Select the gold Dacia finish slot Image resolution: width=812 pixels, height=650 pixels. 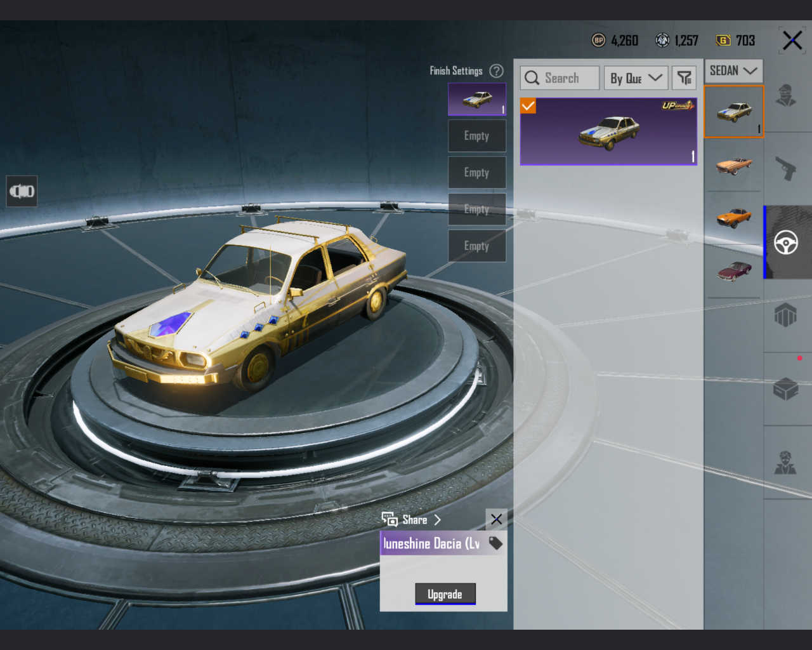[x=477, y=99]
